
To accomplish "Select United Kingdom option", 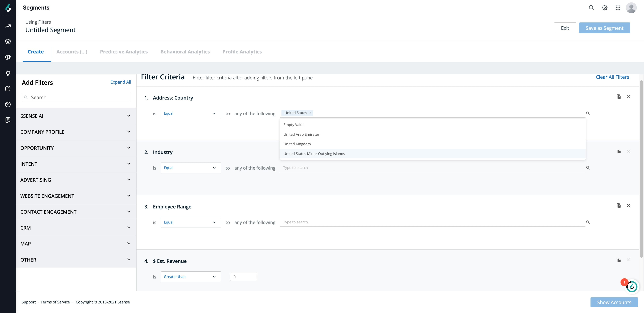I will 433,144.
